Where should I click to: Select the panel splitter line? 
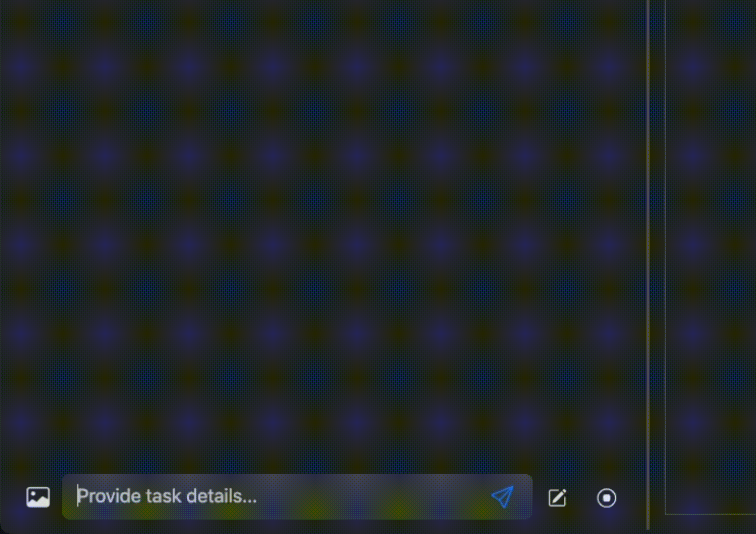coord(648,265)
